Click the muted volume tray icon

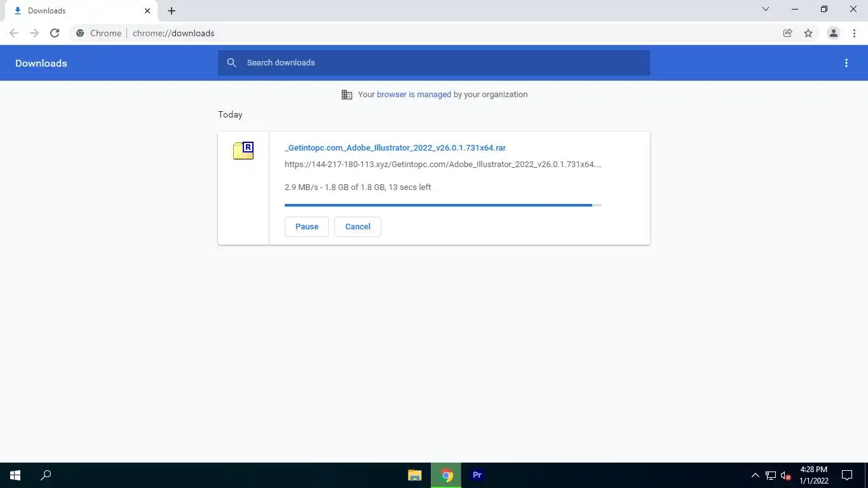[x=785, y=475]
